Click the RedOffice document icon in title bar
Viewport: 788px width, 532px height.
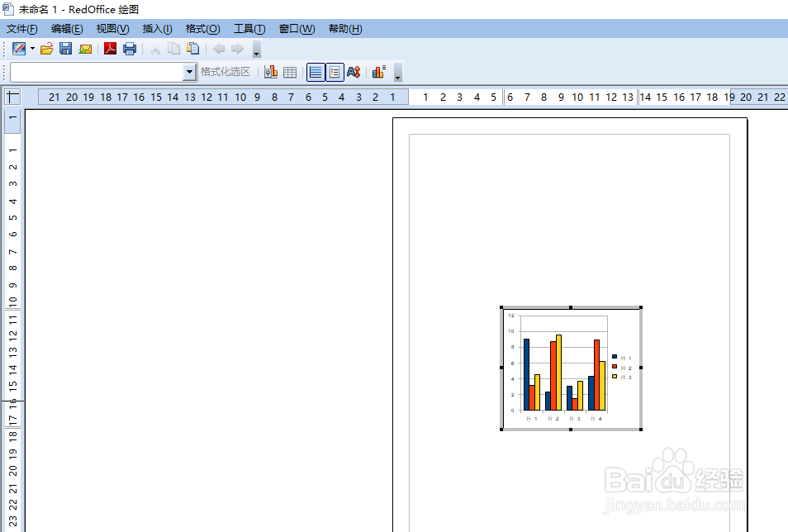[8, 8]
